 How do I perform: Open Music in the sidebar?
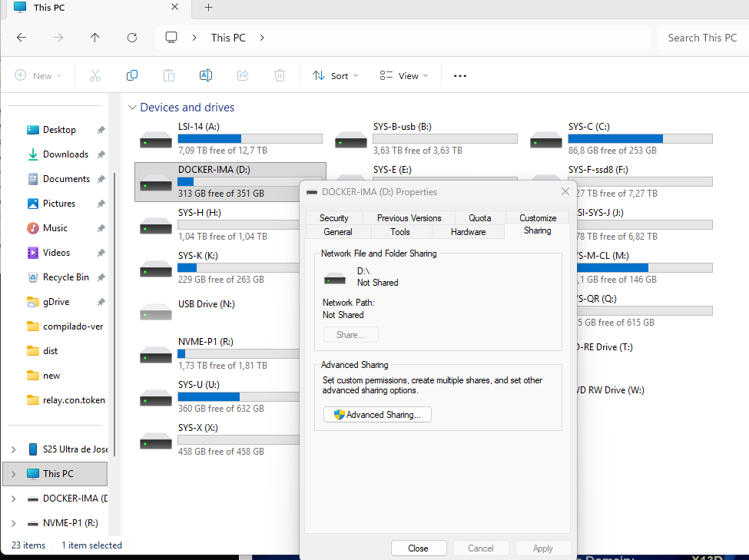(56, 228)
